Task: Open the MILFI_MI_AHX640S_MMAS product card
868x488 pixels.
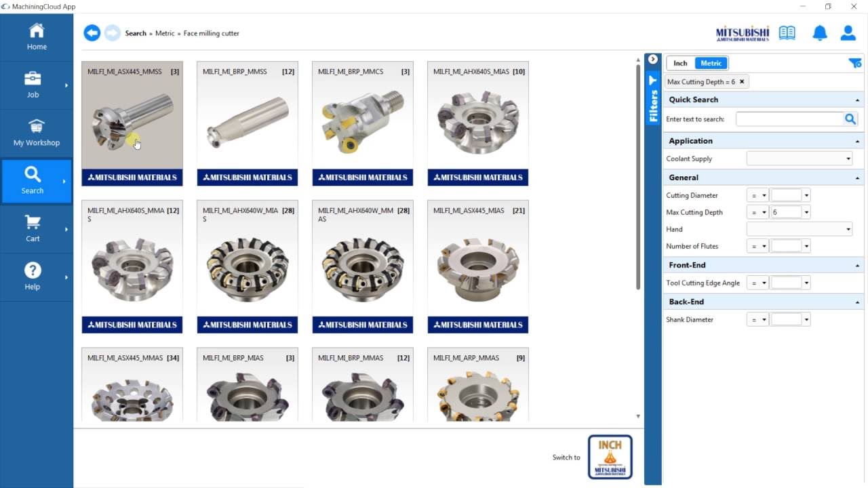Action: click(x=132, y=266)
